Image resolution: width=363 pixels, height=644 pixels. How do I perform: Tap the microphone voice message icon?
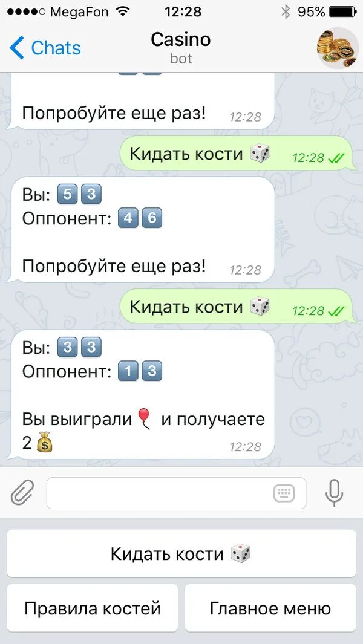pos(334,492)
